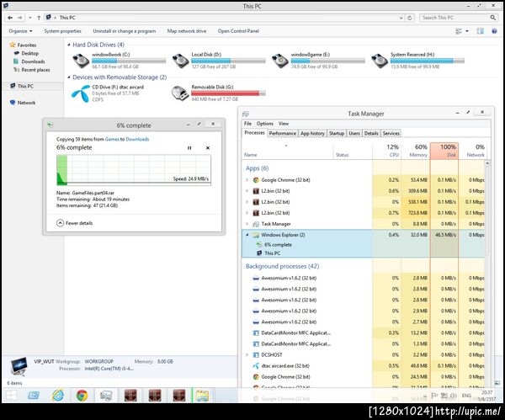Switch to the Details tab
This screenshot has height=420, width=505.
[371, 133]
